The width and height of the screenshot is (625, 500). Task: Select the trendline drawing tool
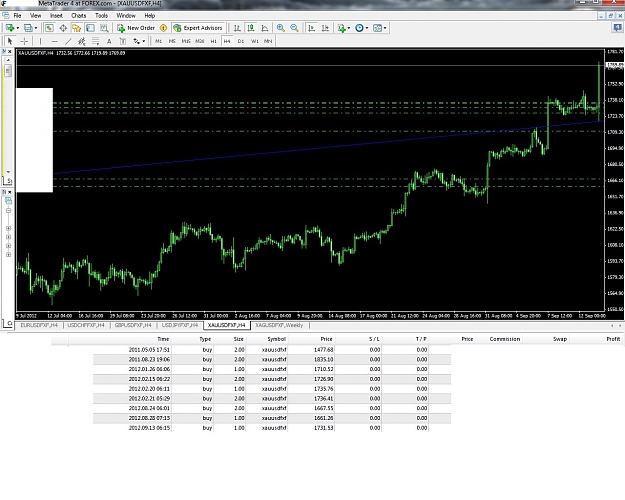(68, 41)
